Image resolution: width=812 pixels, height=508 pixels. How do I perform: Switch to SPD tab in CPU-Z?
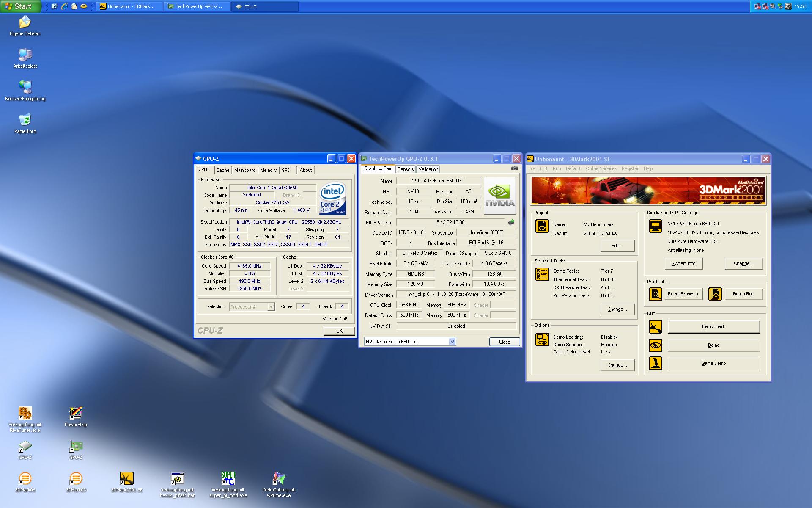pyautogui.click(x=286, y=170)
